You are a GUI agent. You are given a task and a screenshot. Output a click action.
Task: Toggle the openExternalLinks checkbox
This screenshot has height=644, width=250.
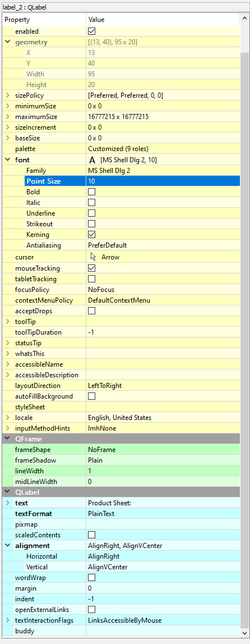click(92, 610)
